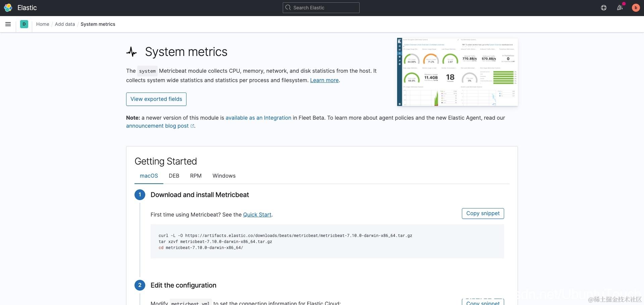Open the newsfeed notifications icon
The image size is (644, 305).
[x=620, y=8]
